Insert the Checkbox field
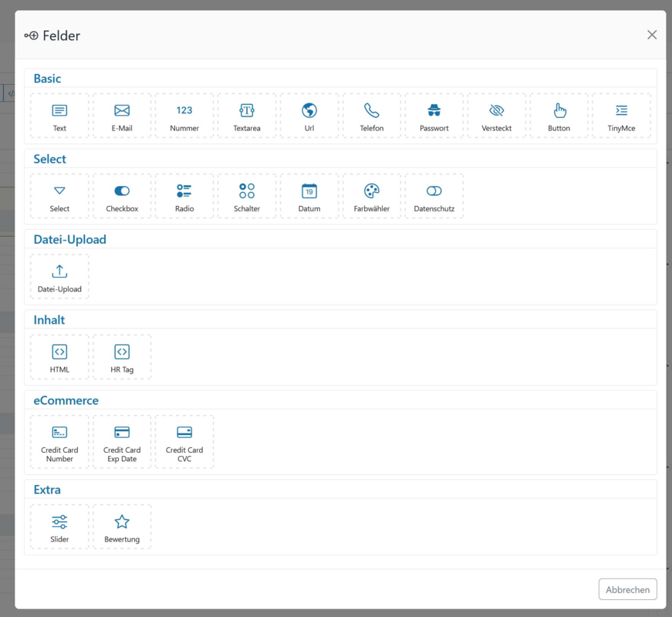 [122, 196]
